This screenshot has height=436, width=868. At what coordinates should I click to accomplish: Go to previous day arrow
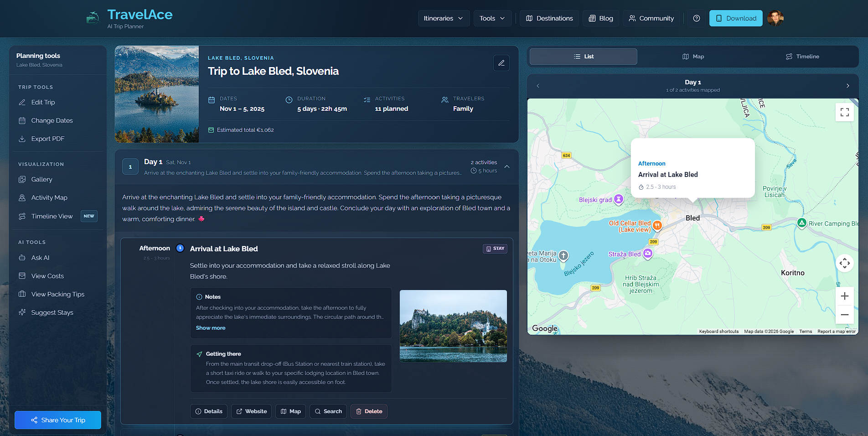point(538,86)
